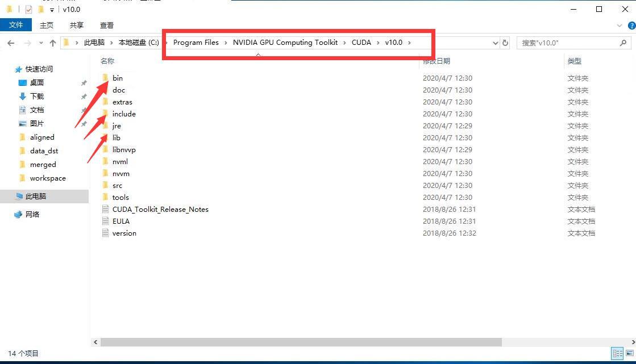The image size is (636, 364).
Task: Click the properties quick access toolbar icon
Action: [28, 9]
